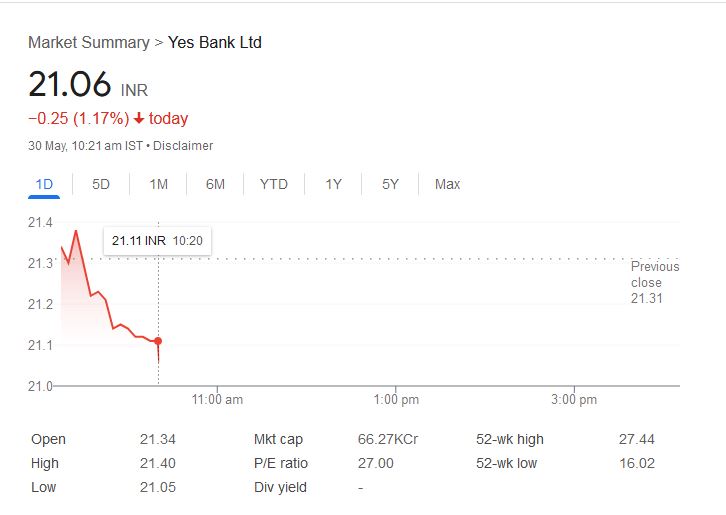Image resolution: width=726 pixels, height=515 pixels.
Task: Click the 11:00 am axis label
Action: point(217,400)
